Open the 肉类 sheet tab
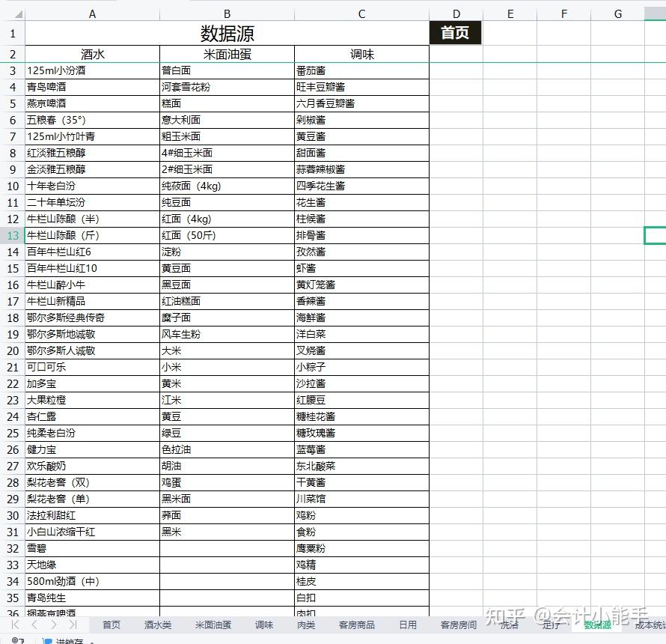 point(306,625)
